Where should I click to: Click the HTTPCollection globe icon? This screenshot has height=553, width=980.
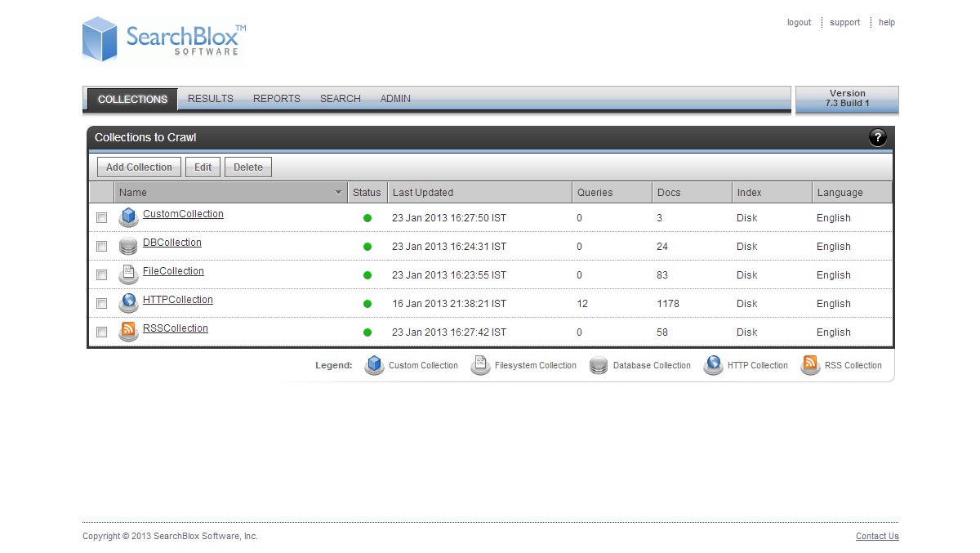[x=128, y=303]
